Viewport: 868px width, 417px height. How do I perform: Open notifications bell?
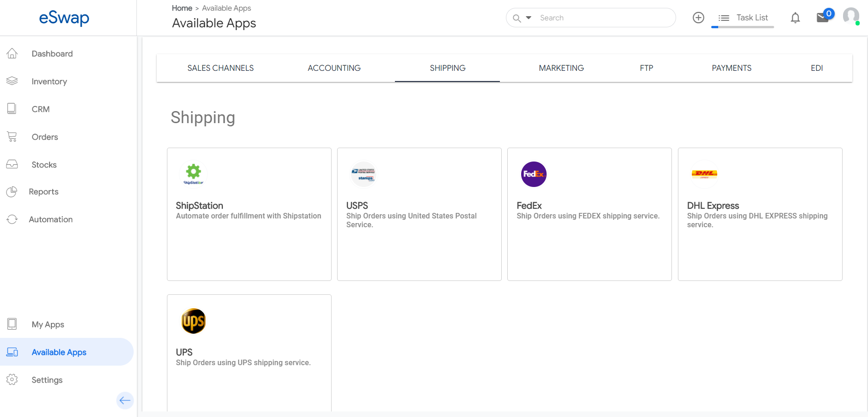(x=795, y=18)
